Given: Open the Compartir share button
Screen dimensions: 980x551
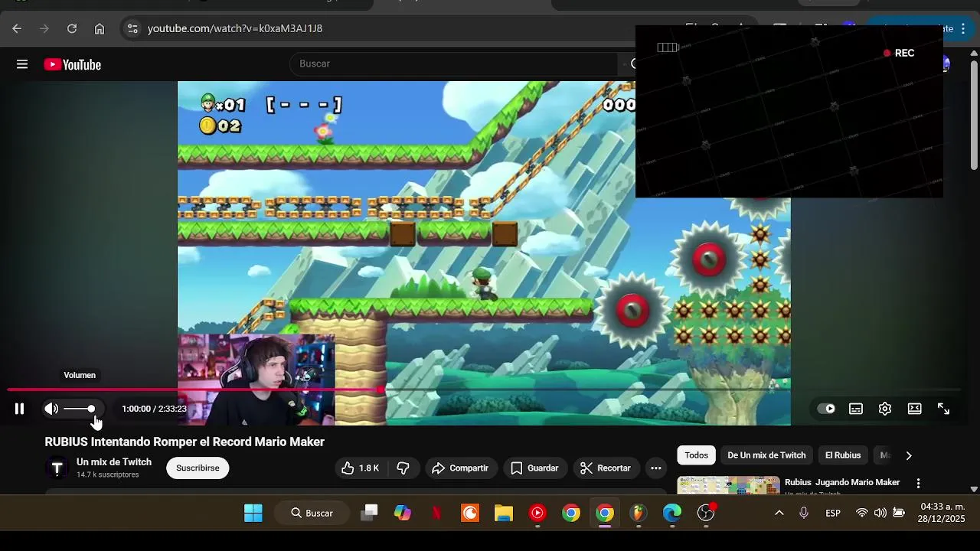Looking at the screenshot, I should point(459,468).
